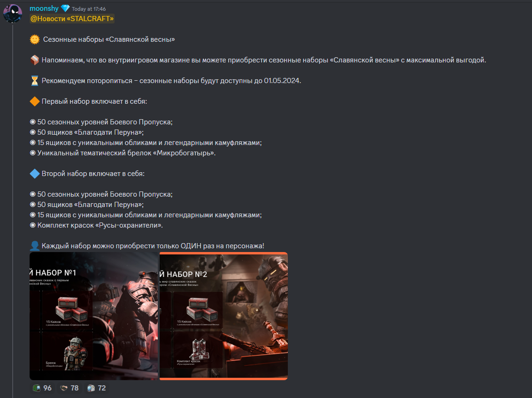Toggle the handshake reaction with 78
Screen dimensions: 532x398
(x=69, y=388)
